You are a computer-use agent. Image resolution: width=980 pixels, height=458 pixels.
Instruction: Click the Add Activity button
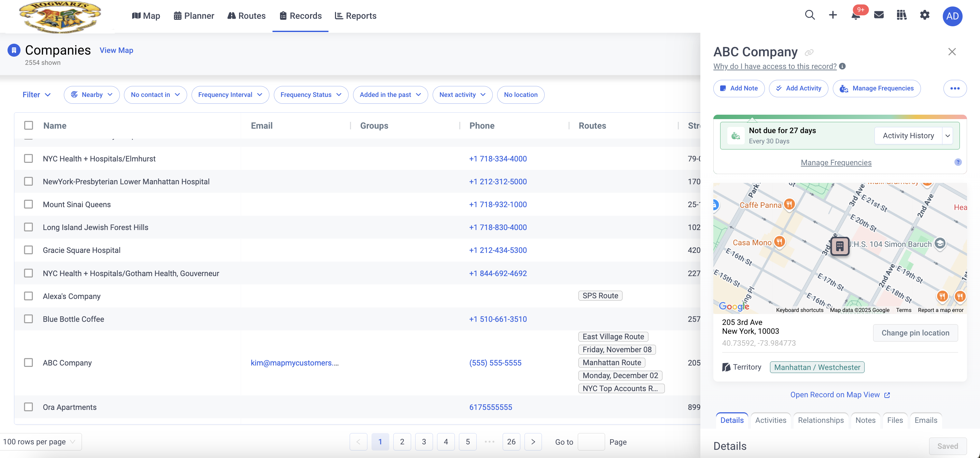[798, 88]
